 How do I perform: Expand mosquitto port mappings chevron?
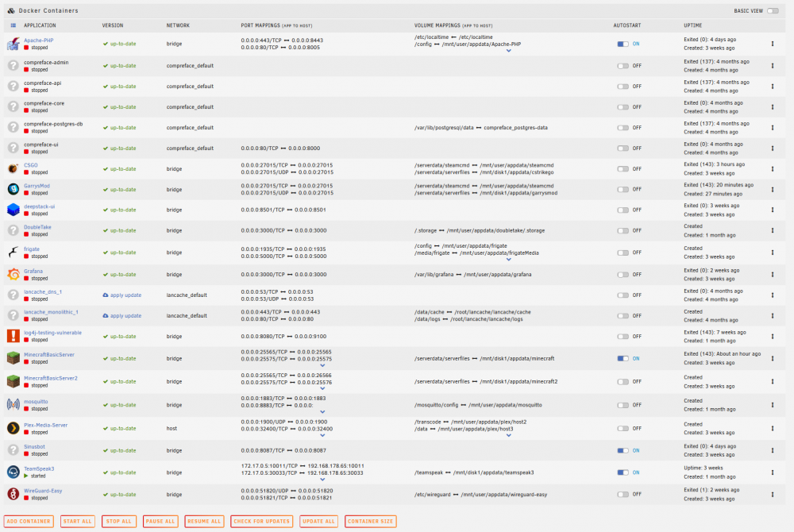[x=322, y=412]
